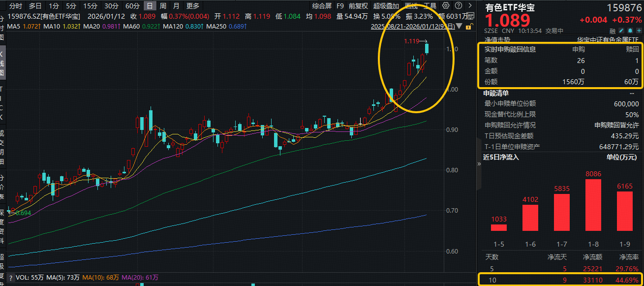This screenshot has height=286, width=644.
Task: Add ETF to watchlist with plus icon
Action: [638, 31]
